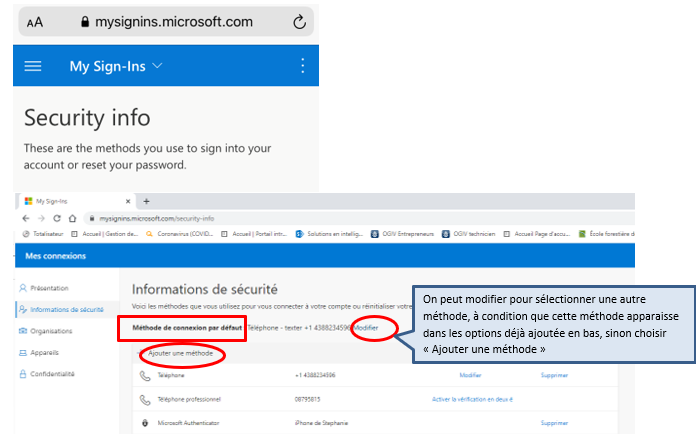
Task: Click the Security info heading on mobile
Action: pyautogui.click(x=87, y=118)
